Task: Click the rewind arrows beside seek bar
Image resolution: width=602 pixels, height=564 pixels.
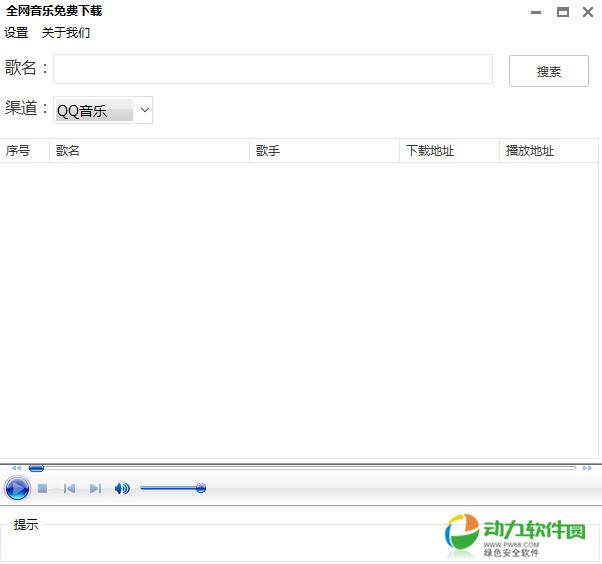Action: [16, 468]
